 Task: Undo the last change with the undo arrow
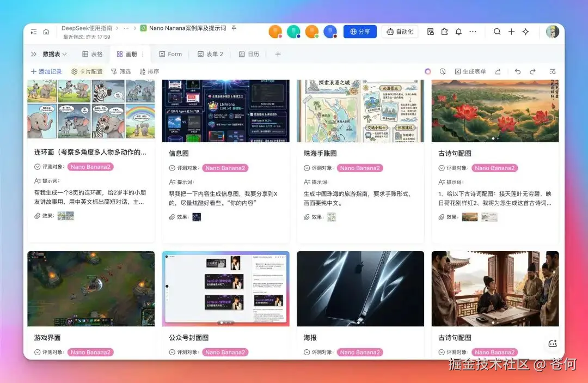coord(517,71)
